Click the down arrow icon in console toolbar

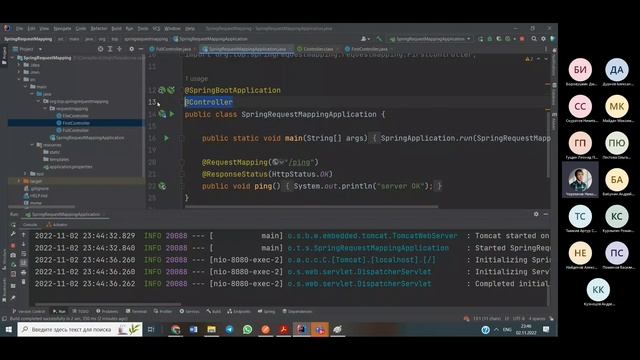click(23, 244)
